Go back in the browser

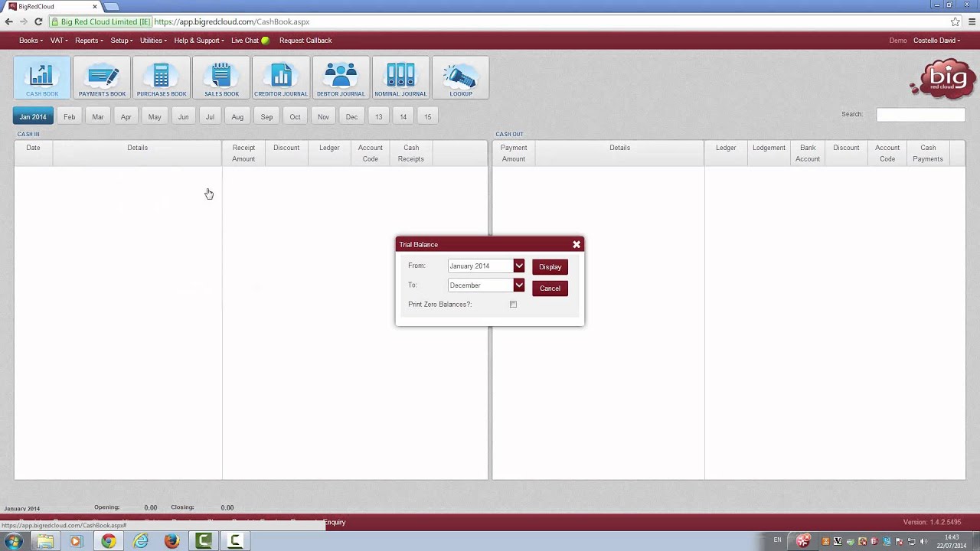pos(9,22)
